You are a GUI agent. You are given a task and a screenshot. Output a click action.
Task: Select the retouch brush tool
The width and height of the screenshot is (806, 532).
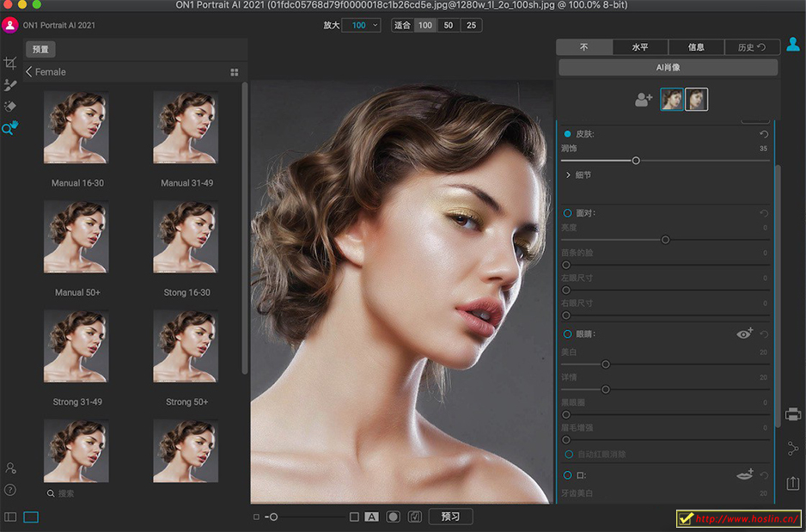pos(10,85)
